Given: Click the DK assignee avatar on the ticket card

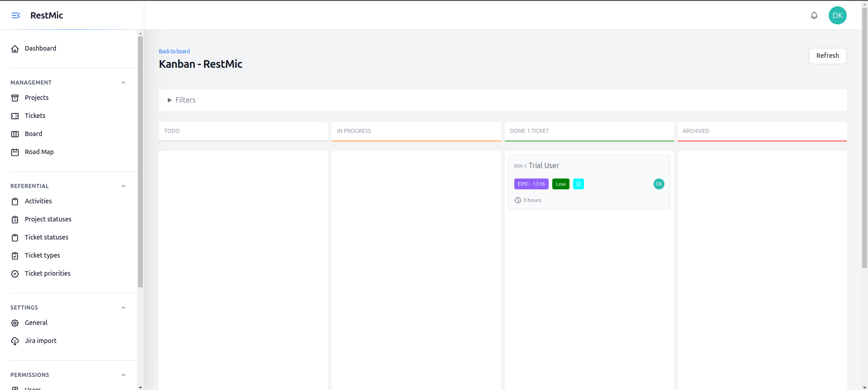Looking at the screenshot, I should click(x=659, y=184).
